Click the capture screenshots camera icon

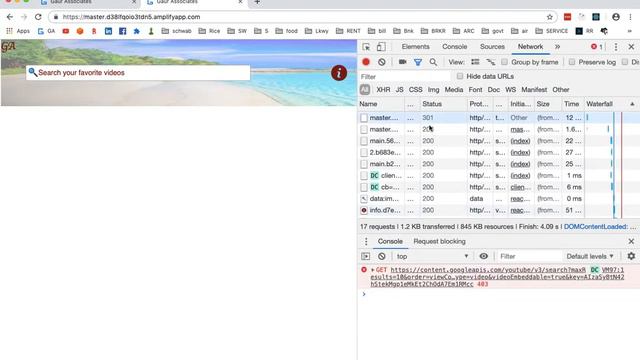(402, 62)
